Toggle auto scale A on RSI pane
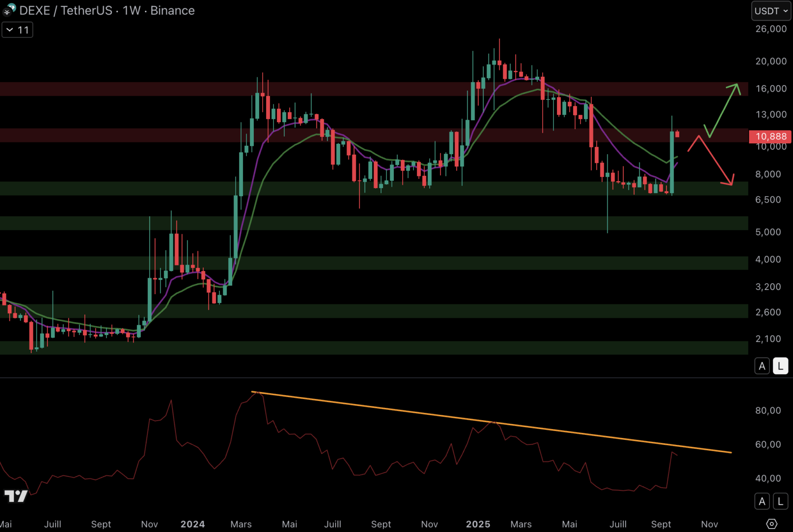793x532 pixels. (x=762, y=501)
